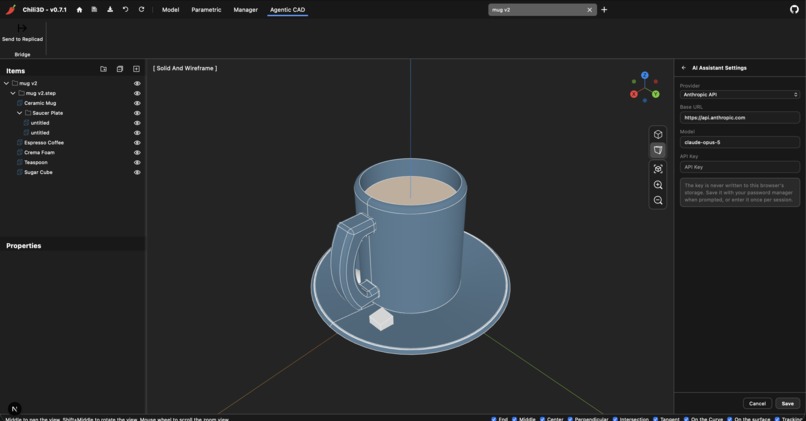Viewport: 806px width, 421px height.
Task: Zoom out of the viewport
Action: point(658,200)
